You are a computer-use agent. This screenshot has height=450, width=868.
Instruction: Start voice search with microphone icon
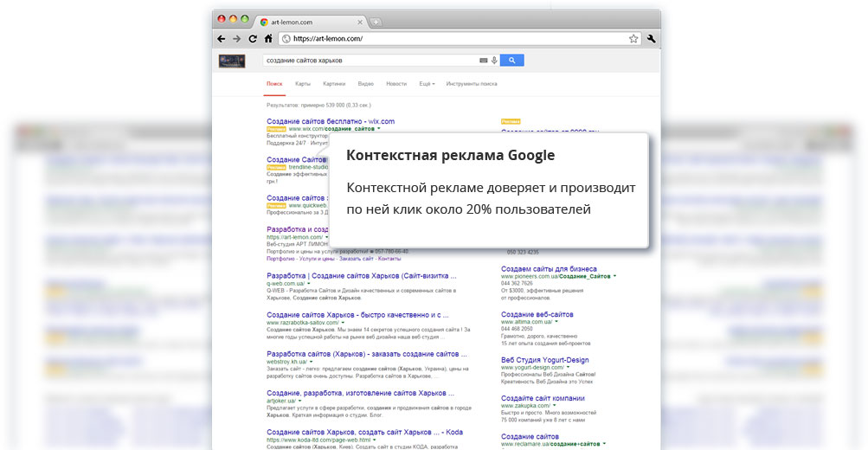click(x=494, y=61)
